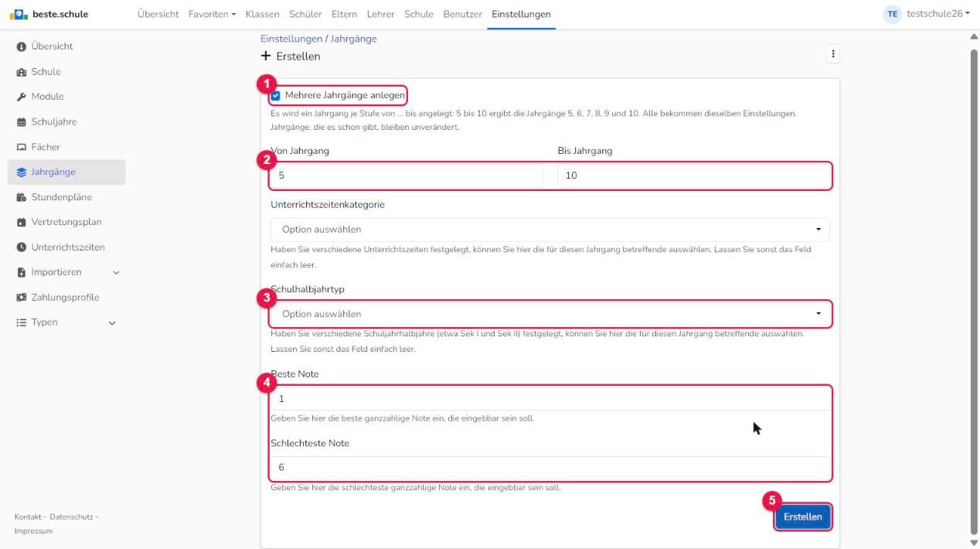The height and width of the screenshot is (549, 980).
Task: Open the Einstellungen breadcrumb link
Action: click(292, 39)
